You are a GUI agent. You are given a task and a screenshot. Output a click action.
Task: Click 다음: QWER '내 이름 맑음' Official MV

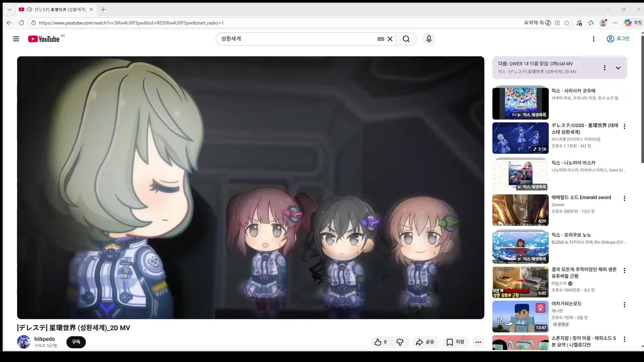click(x=535, y=64)
